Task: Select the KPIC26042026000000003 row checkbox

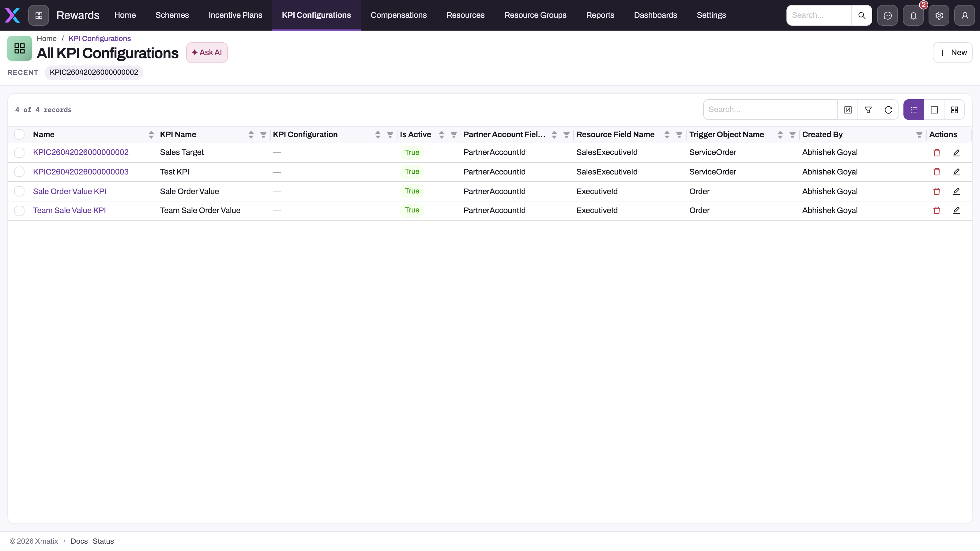Action: [x=19, y=172]
